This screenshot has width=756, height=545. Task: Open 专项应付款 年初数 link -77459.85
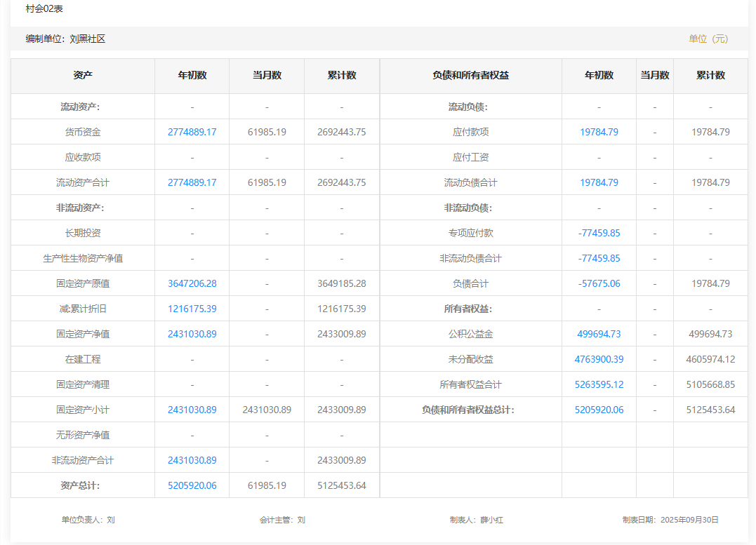[x=599, y=233]
